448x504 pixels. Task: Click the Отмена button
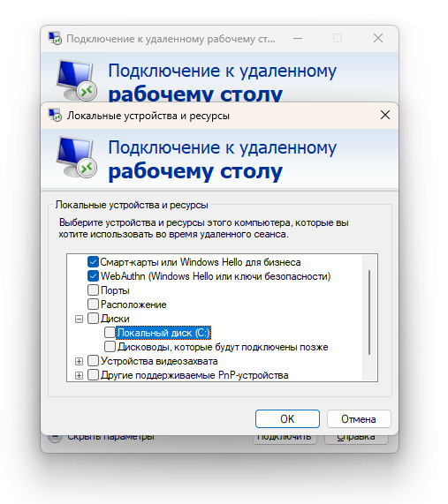tap(359, 418)
